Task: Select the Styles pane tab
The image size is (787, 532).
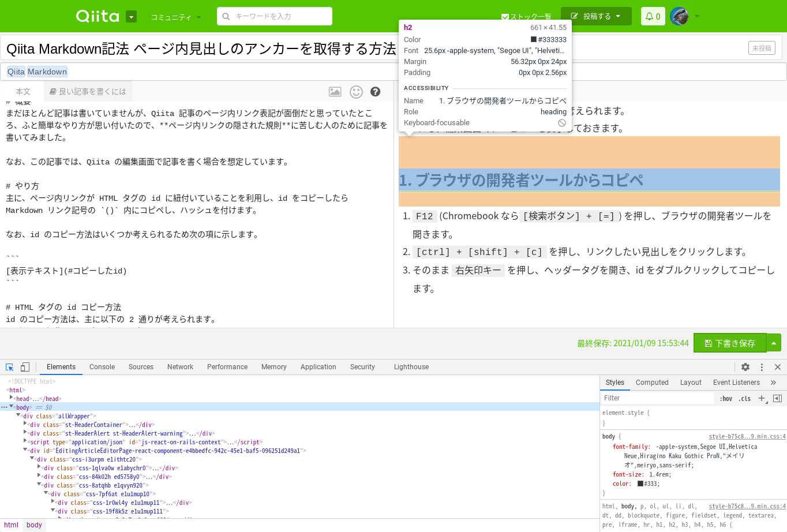Action: [615, 383]
